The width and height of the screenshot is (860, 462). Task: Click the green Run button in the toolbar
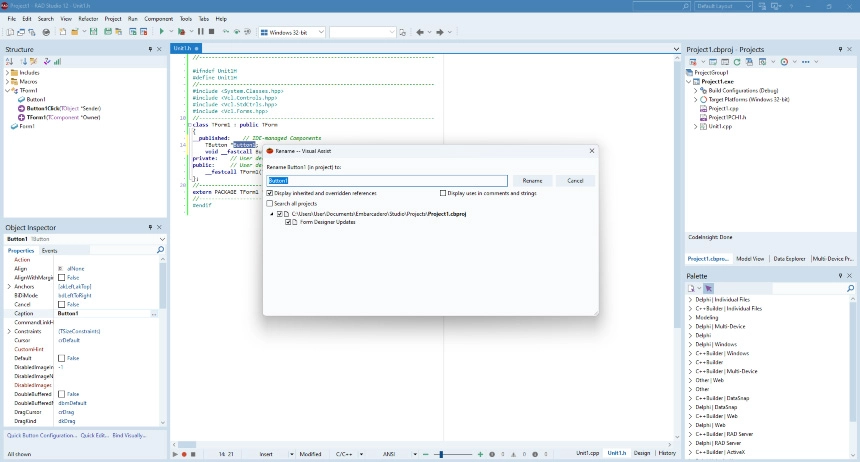161,32
